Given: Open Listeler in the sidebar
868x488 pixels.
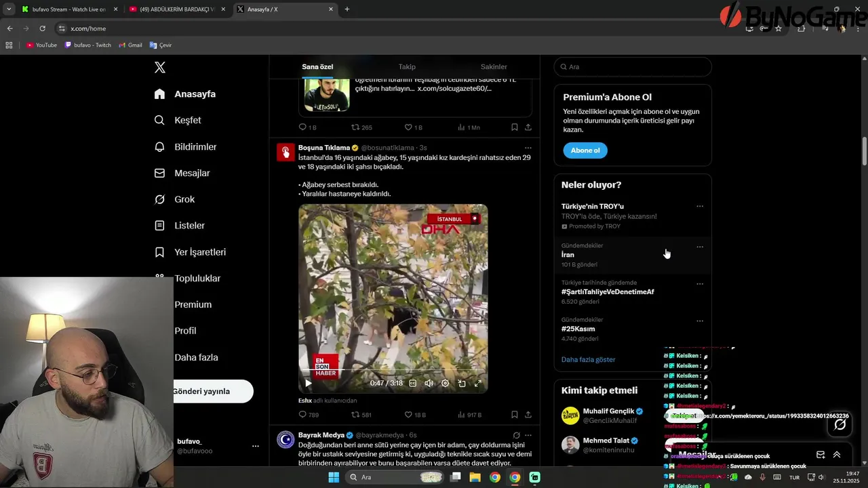Looking at the screenshot, I should pyautogui.click(x=179, y=225).
